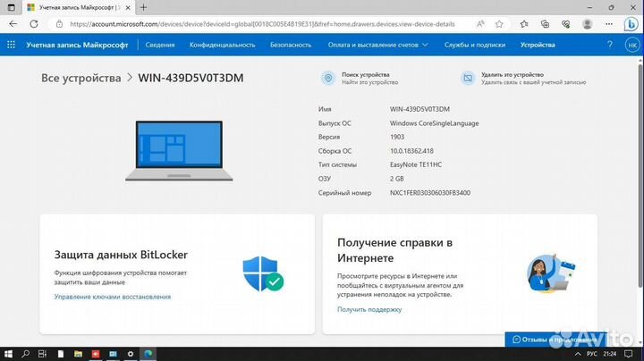644x361 pixels.
Task: Expand Оплата и выставление счетов dropdown
Action: tap(376, 43)
